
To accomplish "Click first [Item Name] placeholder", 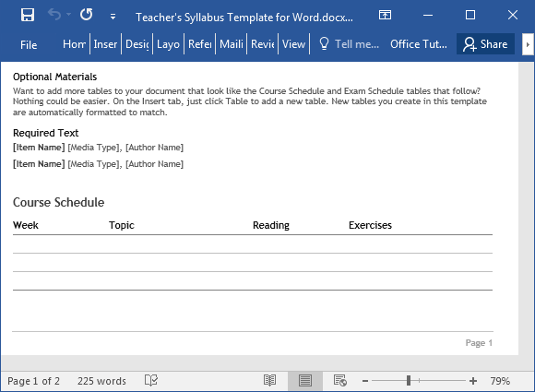I will pyautogui.click(x=39, y=148).
